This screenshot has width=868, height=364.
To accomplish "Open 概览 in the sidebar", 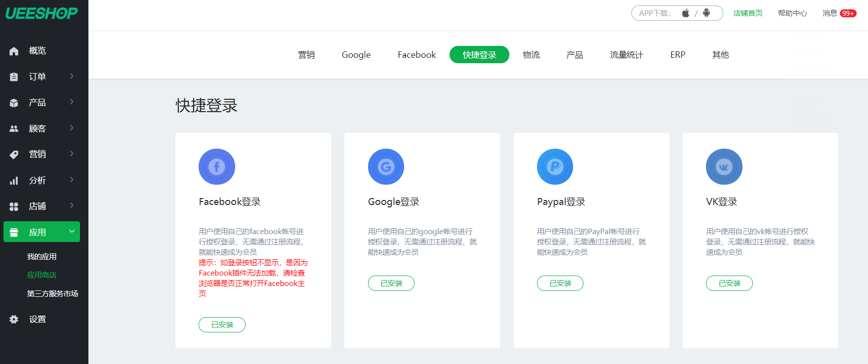I will point(38,51).
